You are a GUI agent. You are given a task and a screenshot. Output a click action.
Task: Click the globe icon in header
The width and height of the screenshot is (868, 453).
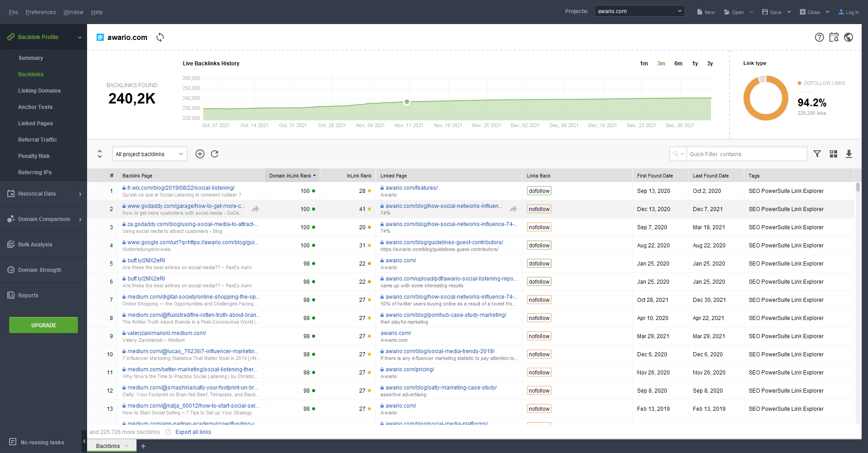tap(848, 37)
